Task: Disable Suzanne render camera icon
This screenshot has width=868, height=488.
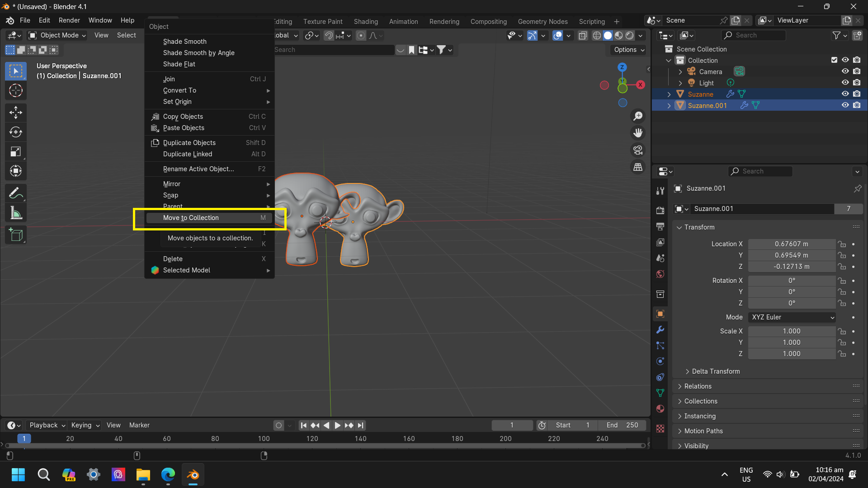Action: [857, 94]
